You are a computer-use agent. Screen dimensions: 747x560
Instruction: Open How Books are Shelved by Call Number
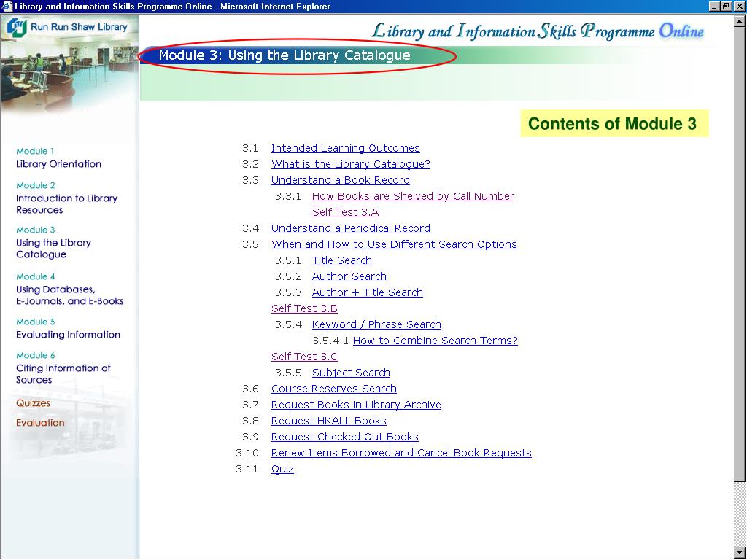coord(413,196)
